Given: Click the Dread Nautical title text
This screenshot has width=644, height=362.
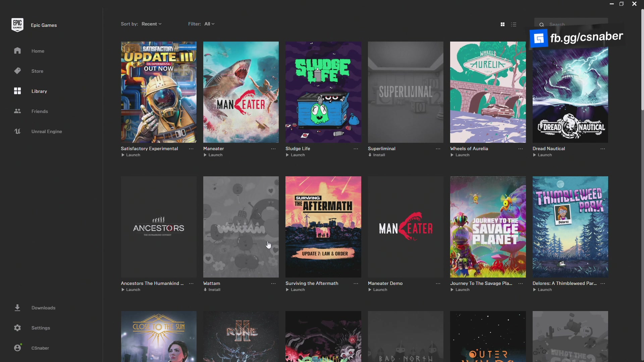Looking at the screenshot, I should (x=549, y=148).
